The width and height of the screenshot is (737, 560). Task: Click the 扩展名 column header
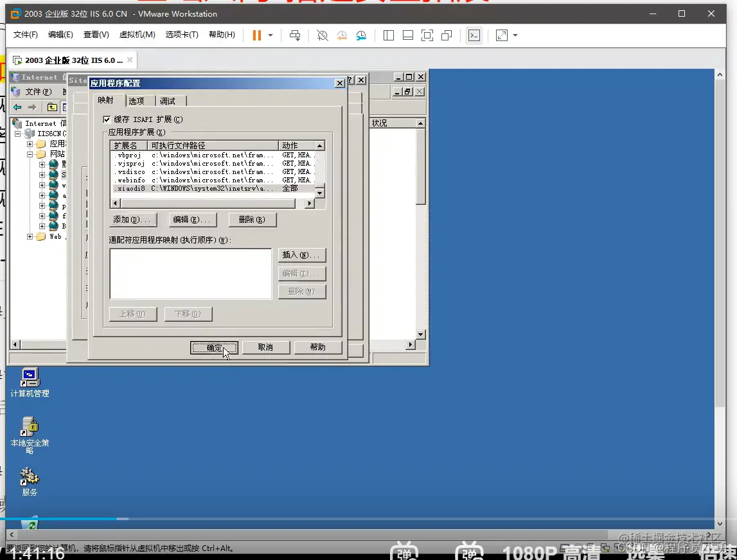click(x=129, y=146)
